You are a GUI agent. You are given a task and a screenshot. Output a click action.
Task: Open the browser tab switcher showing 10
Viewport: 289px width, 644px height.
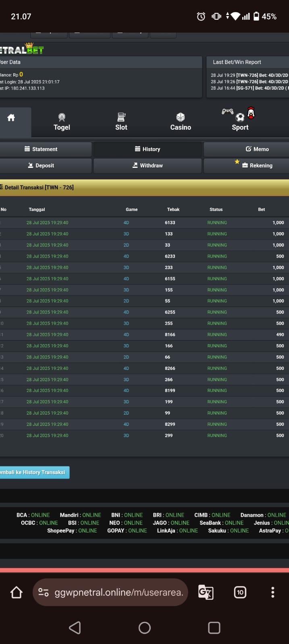point(240,592)
